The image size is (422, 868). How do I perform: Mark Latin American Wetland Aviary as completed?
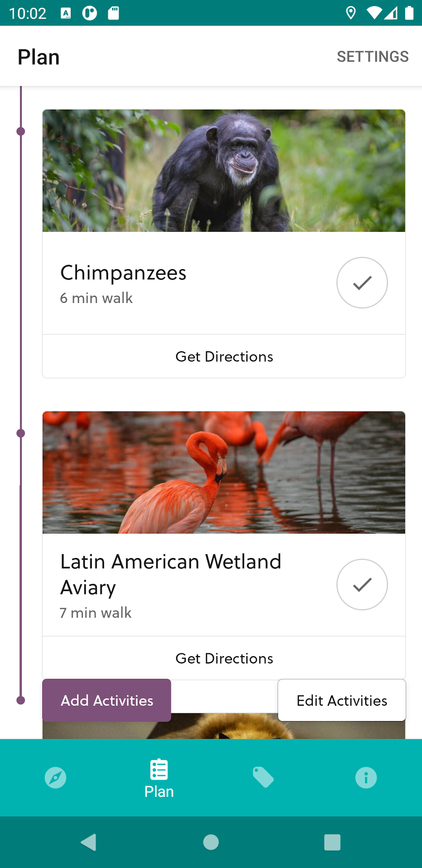[362, 584]
